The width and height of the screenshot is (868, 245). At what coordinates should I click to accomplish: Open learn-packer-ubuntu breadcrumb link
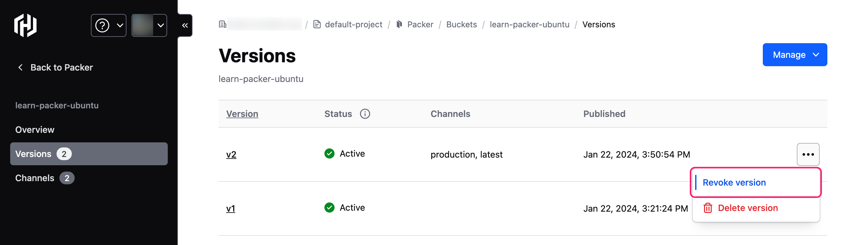point(529,24)
